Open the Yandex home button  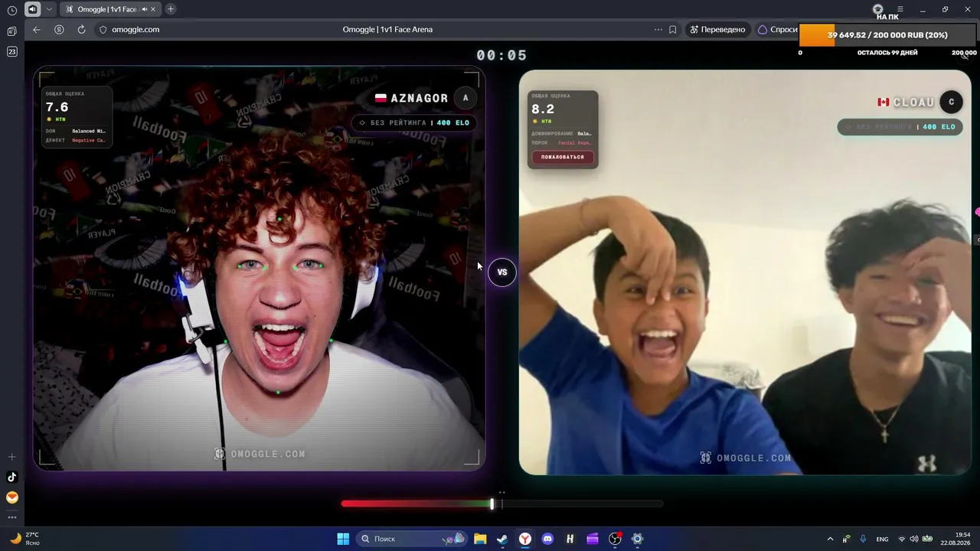pos(59,30)
